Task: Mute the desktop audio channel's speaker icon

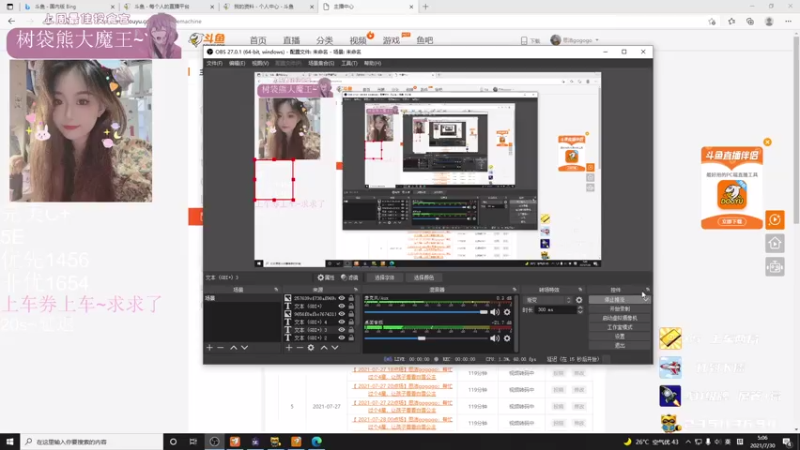Action: click(x=494, y=338)
